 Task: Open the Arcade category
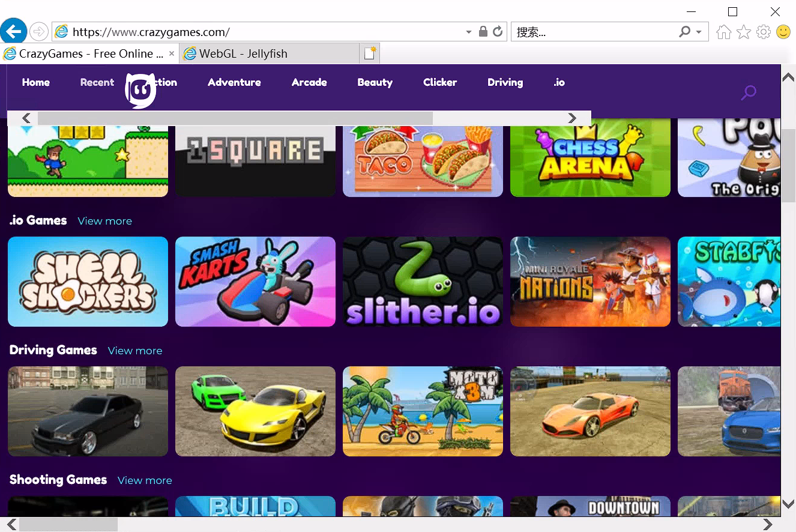click(309, 82)
